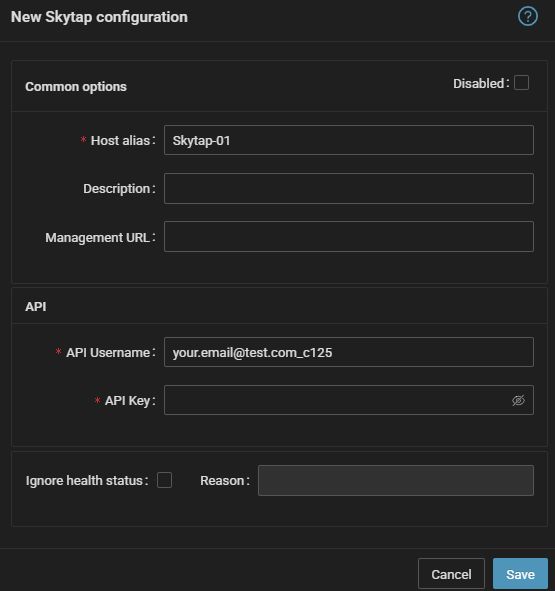
Task: Click the API Username field
Action: point(349,352)
